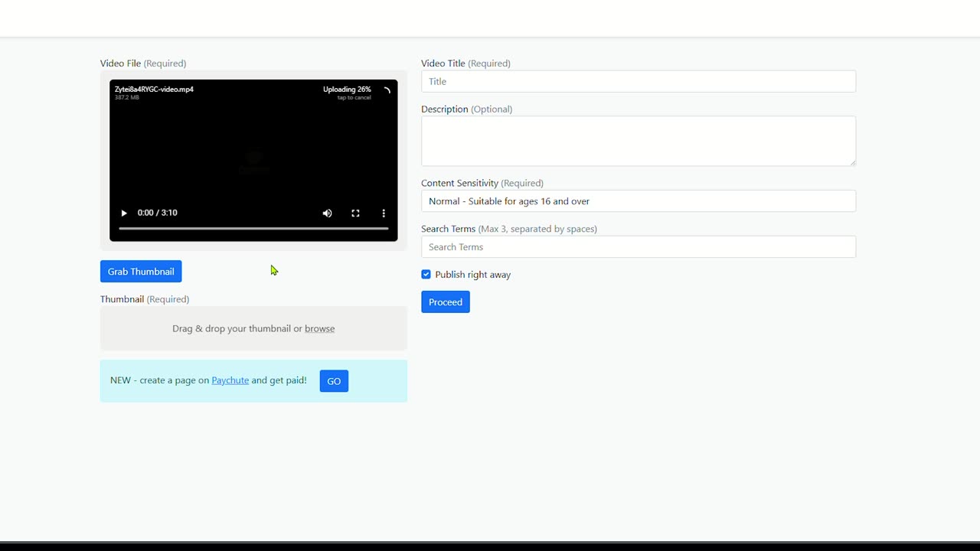Play the uploaded video preview
This screenshot has width=980, height=551.
124,214
